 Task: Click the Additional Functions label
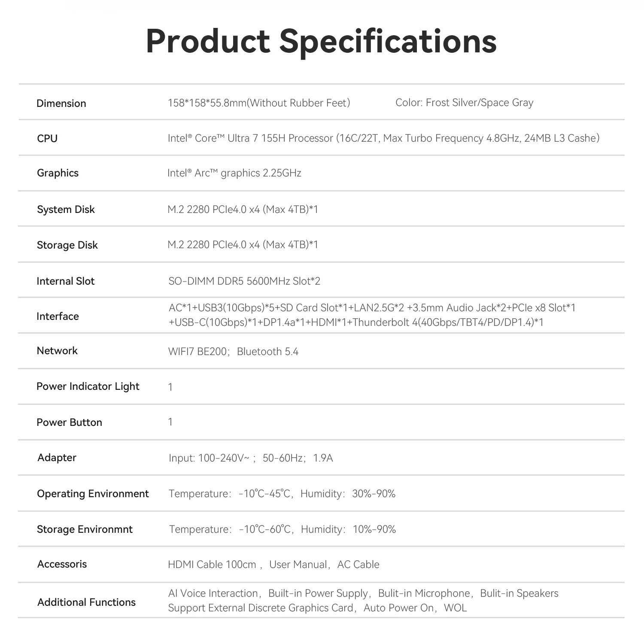(x=86, y=602)
